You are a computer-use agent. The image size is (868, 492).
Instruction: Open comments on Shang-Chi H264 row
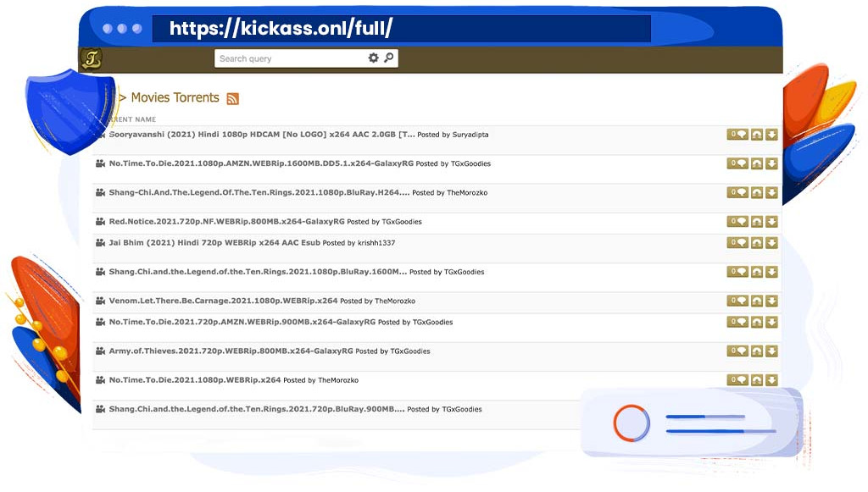coord(737,192)
